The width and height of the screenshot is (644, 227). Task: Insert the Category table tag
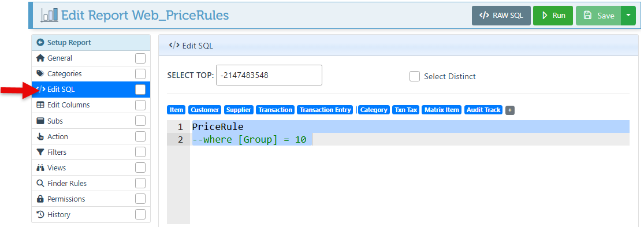pos(374,110)
